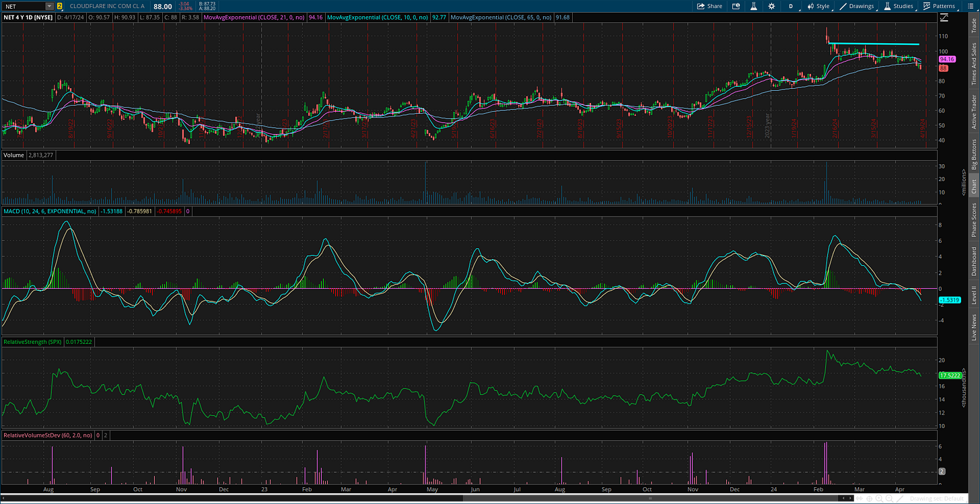Click the crosshair icon at bottom

pyautogui.click(x=869, y=499)
